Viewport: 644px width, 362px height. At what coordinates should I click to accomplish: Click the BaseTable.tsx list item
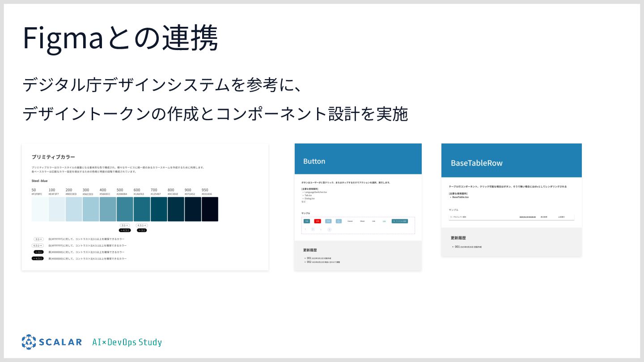pyautogui.click(x=460, y=197)
